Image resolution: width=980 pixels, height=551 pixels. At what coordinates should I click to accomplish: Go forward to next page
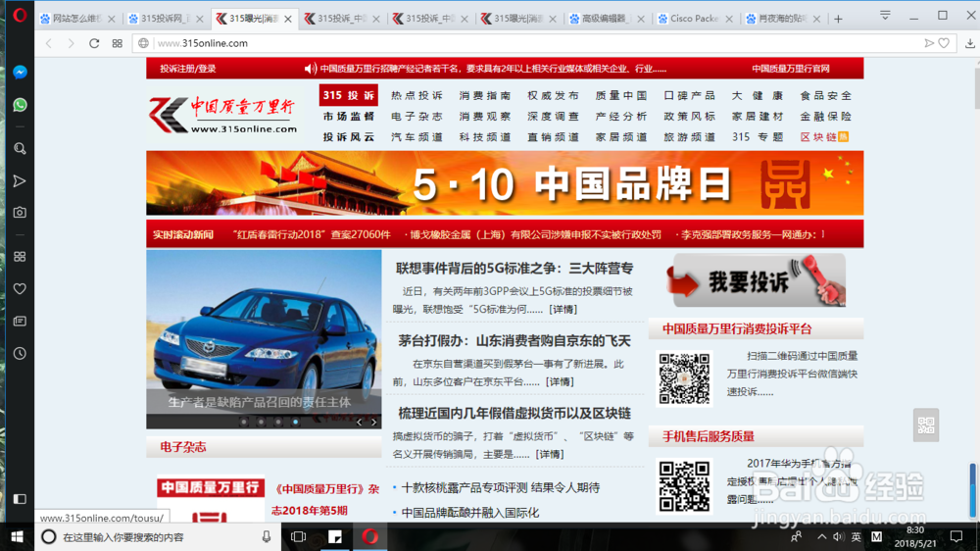tap(71, 43)
